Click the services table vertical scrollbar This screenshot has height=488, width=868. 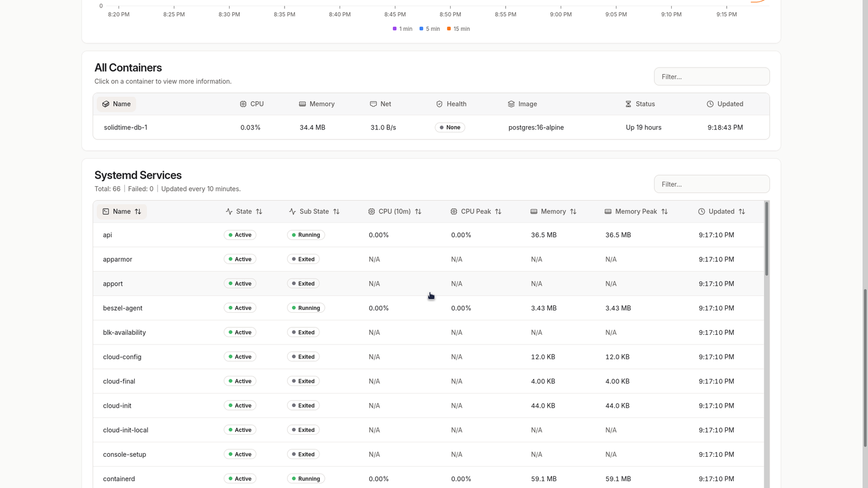[x=767, y=239]
